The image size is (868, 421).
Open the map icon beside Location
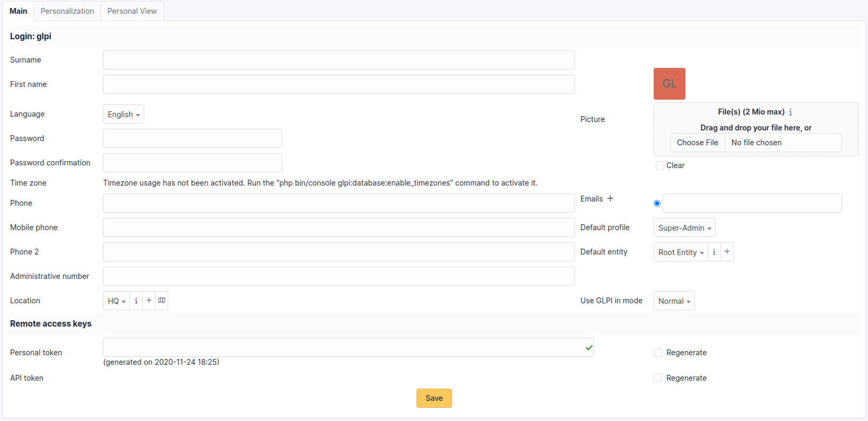(x=162, y=301)
